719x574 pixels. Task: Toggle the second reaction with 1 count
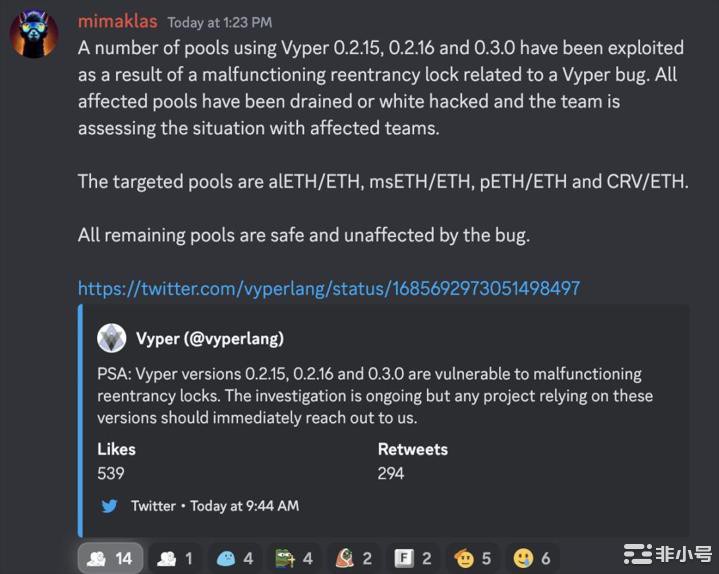[x=176, y=558]
